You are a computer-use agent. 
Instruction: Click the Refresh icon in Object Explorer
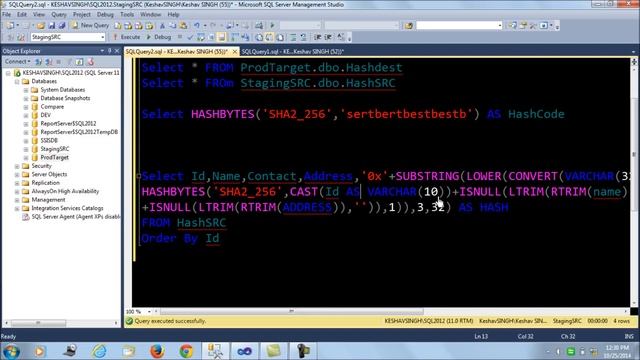tap(79, 62)
